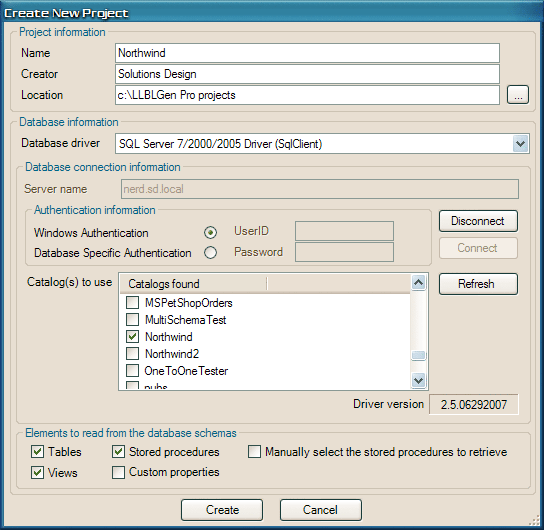Click the catalog list scrollbar thumb
This screenshot has width=544, height=530.
coord(418,356)
